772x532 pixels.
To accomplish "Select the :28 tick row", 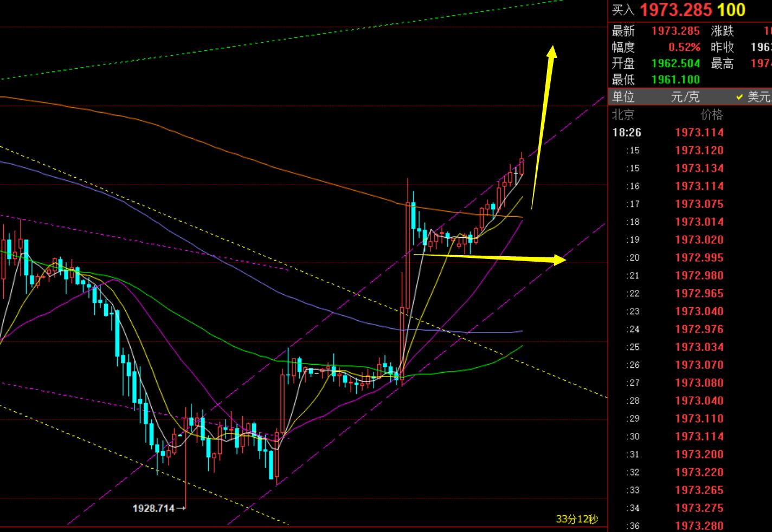I will (x=690, y=401).
